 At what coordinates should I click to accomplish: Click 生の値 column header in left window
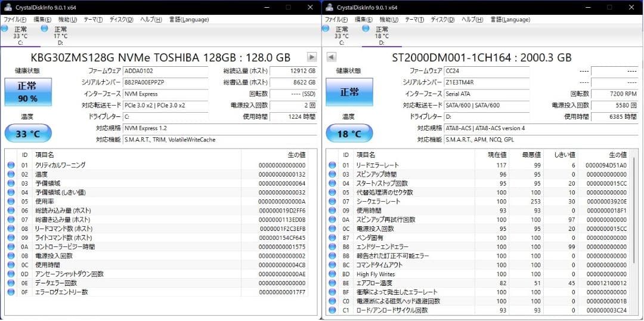point(274,155)
